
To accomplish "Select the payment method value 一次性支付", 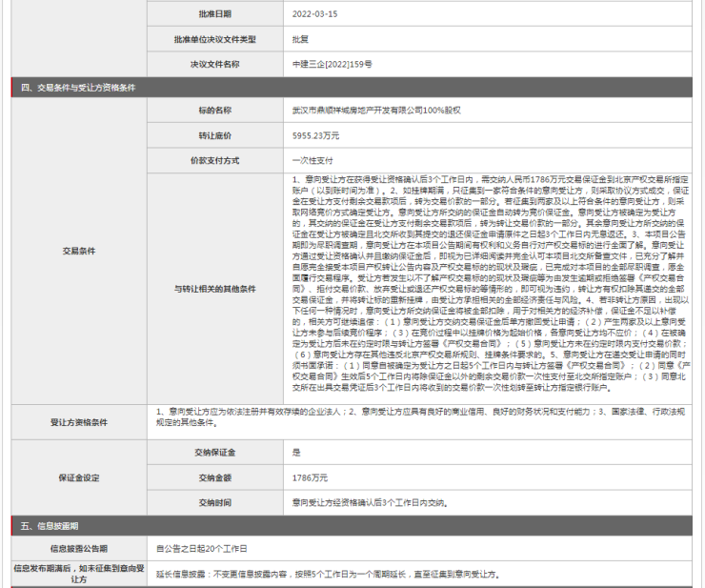I will coord(312,160).
